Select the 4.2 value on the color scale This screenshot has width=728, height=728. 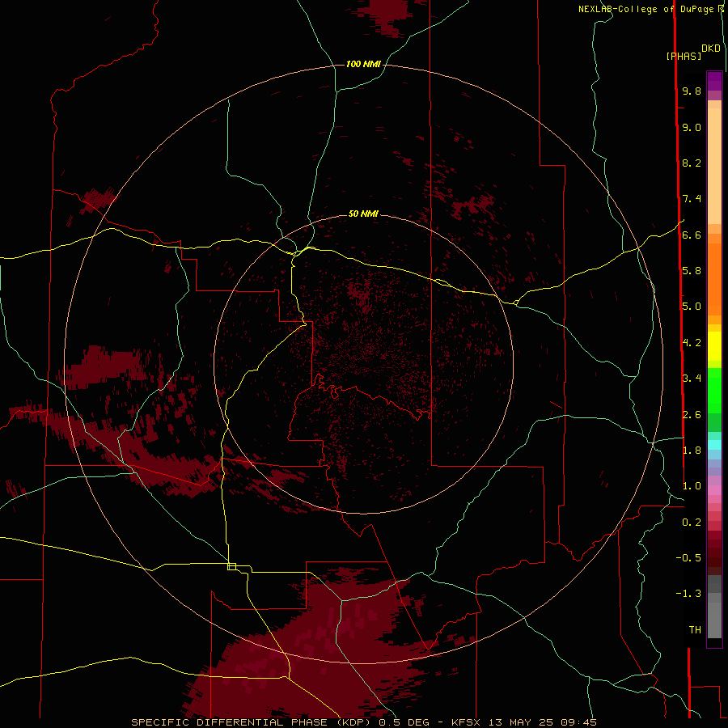click(692, 343)
